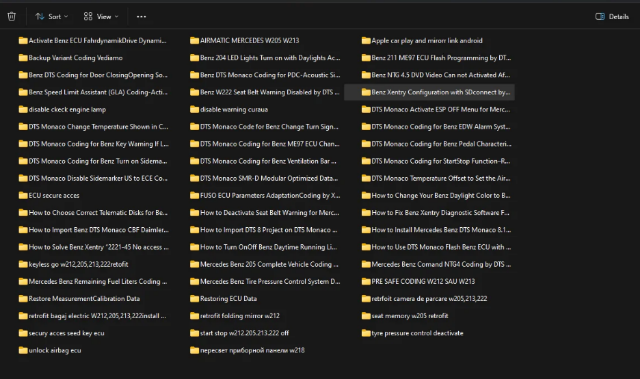Select Benz Speed Limit Assistant (GLA) folder name
Image resolution: width=640 pixels, height=379 pixels.
[x=98, y=92]
